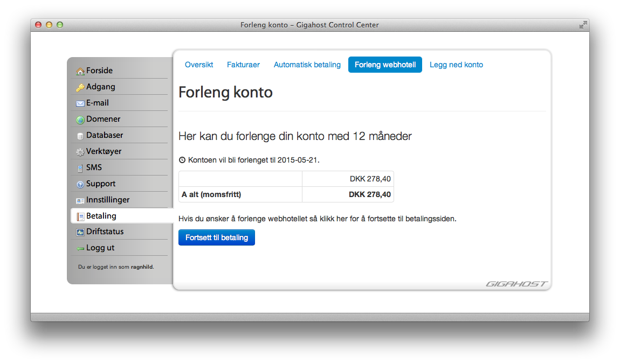This screenshot has width=620, height=364.
Task: Switch to the Automatisk betaling tab
Action: 307,65
